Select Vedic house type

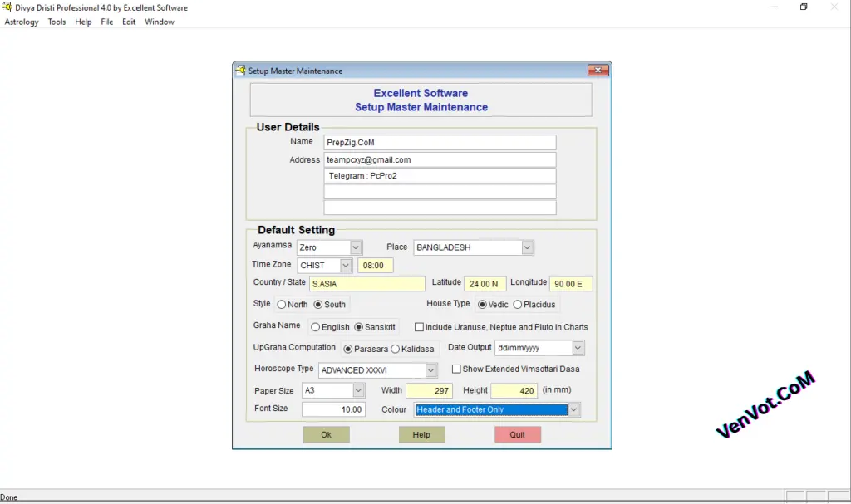(x=493, y=305)
